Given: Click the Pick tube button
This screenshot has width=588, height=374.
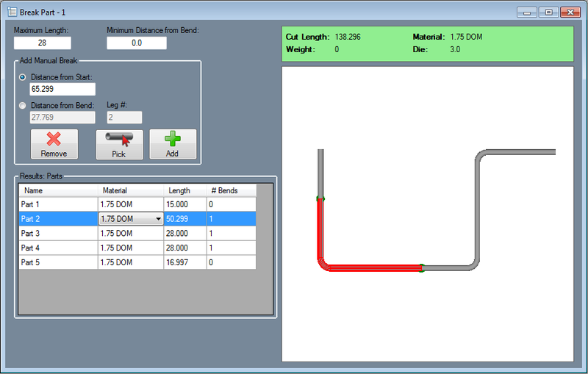Looking at the screenshot, I should point(120,145).
